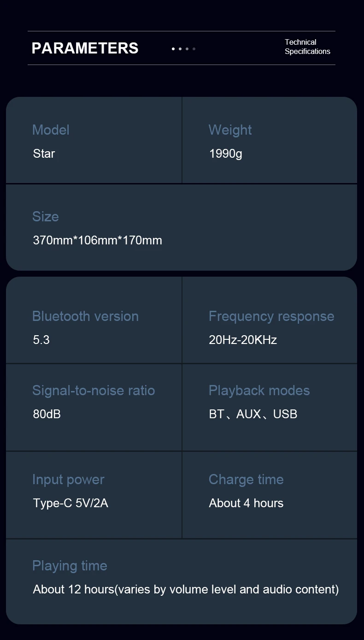Click the Frequency response label
The width and height of the screenshot is (364, 640).
271,316
